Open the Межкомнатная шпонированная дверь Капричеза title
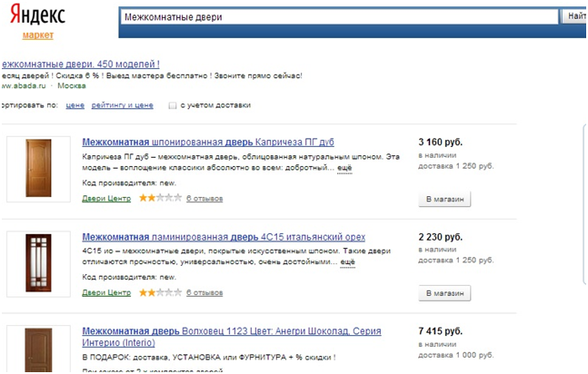 coord(208,142)
